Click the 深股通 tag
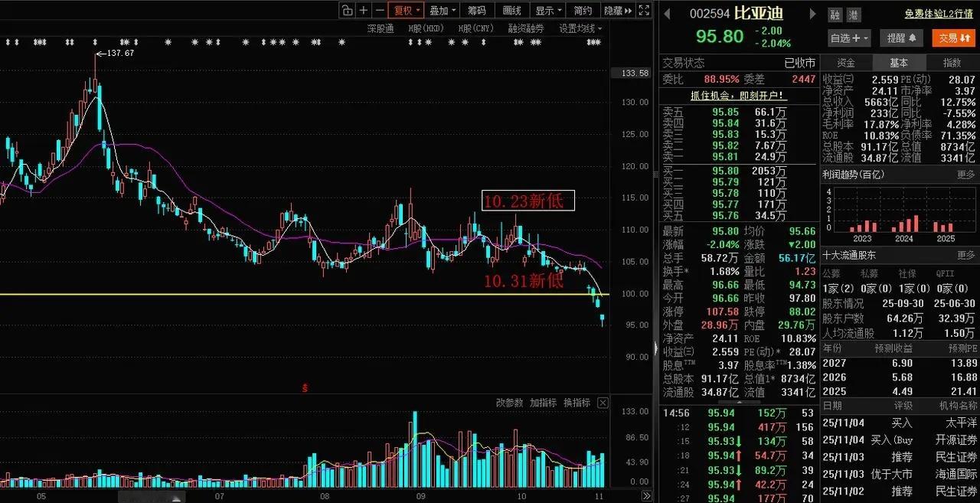The image size is (980, 503). pos(381,28)
